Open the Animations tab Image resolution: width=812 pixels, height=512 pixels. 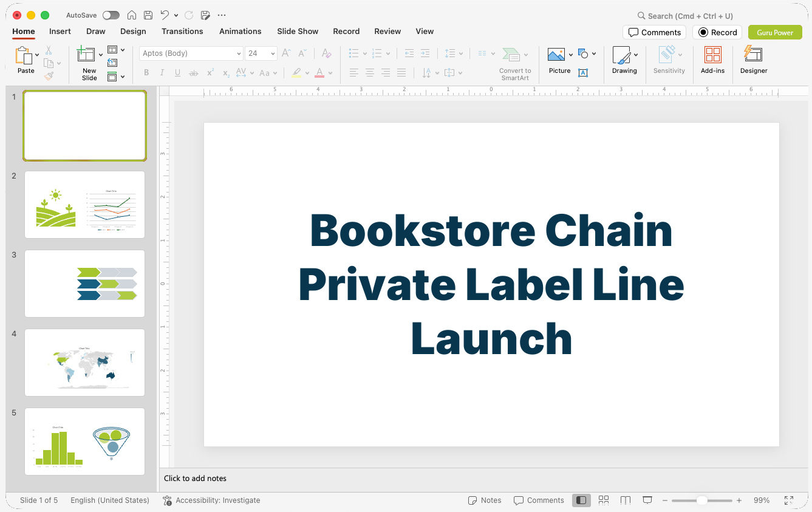(240, 31)
